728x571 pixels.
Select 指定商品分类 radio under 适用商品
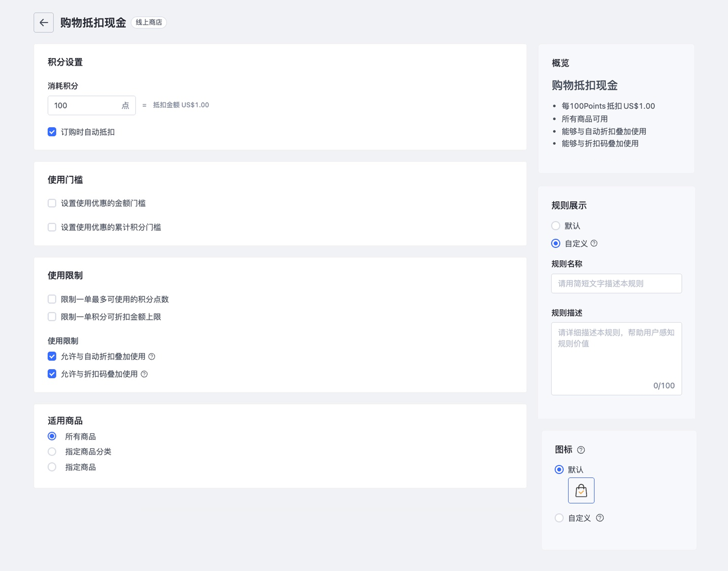tap(52, 451)
